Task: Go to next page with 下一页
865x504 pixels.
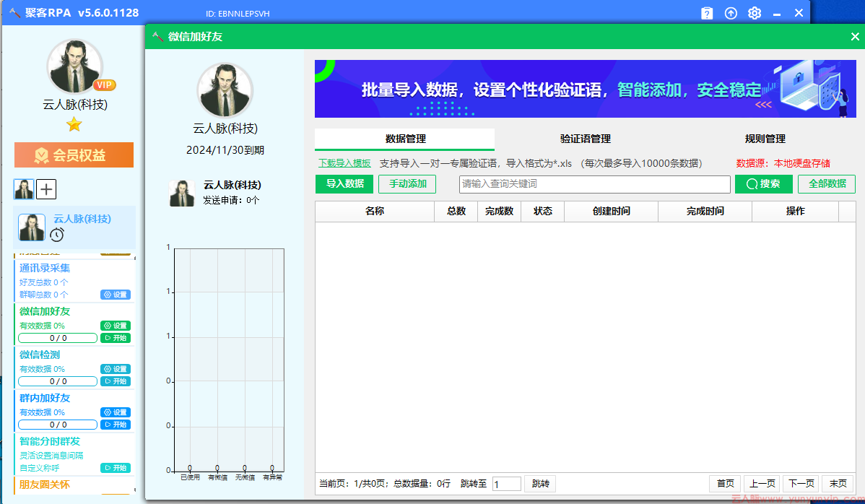Action: (x=801, y=484)
